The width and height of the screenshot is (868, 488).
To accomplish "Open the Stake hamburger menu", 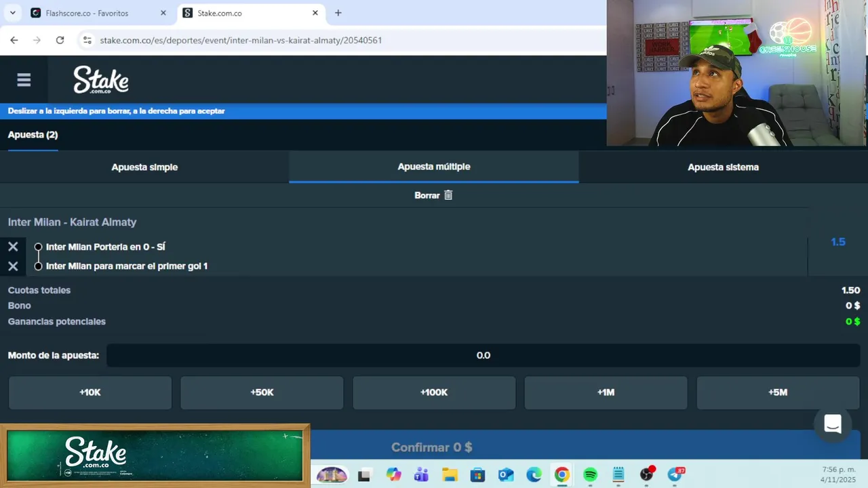I will [x=24, y=80].
